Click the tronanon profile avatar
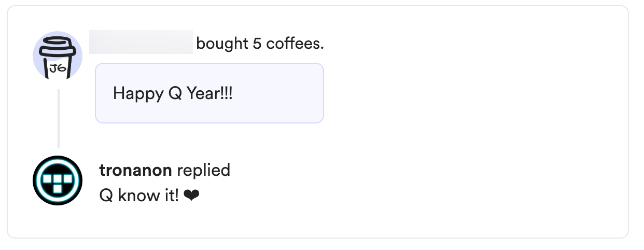This screenshot has width=644, height=250. 58,180
